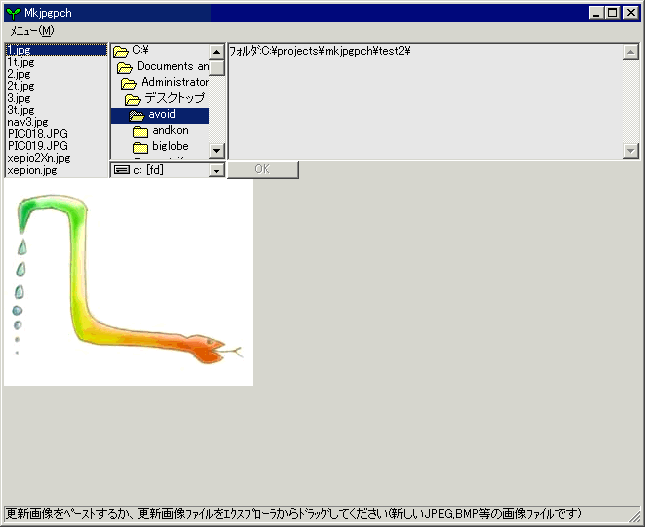Select xepion.jpg in the file list
This screenshot has width=645, height=527.
(32, 170)
